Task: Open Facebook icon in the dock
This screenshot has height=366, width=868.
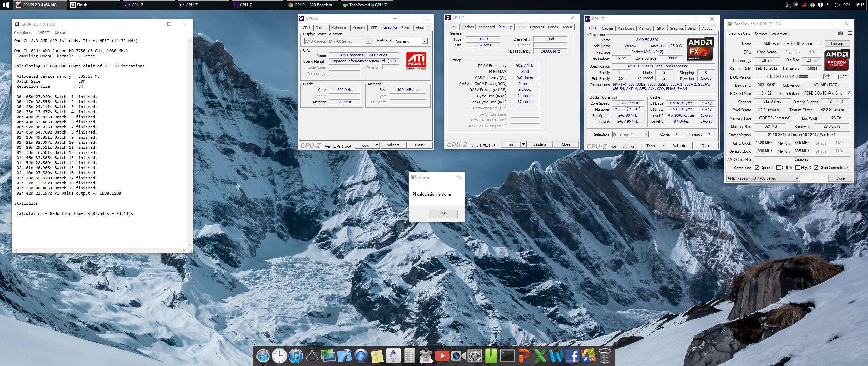Action: pyautogui.click(x=572, y=356)
